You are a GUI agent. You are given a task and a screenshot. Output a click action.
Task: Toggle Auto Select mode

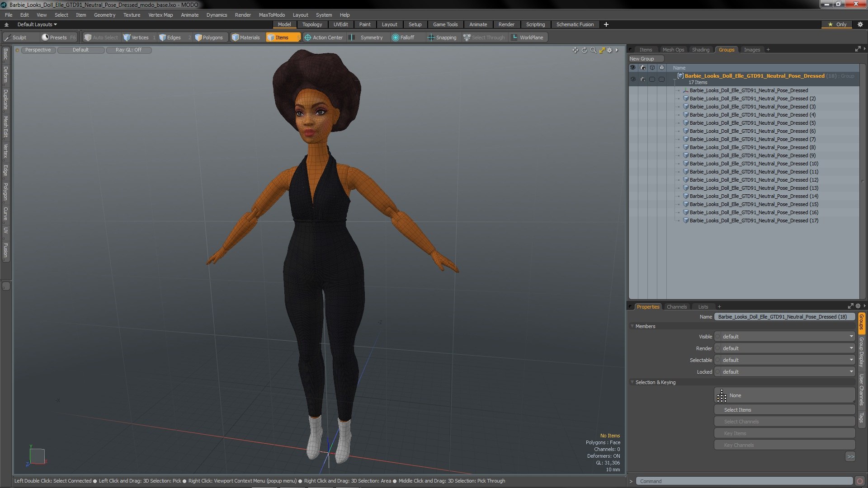pos(101,38)
